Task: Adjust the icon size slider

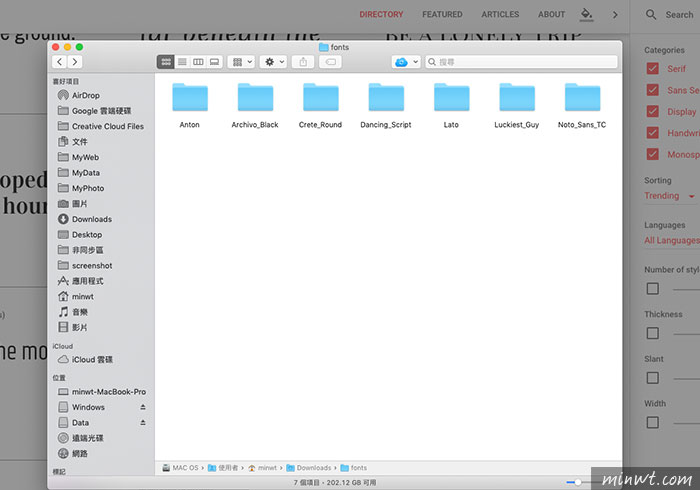Action: tap(578, 482)
